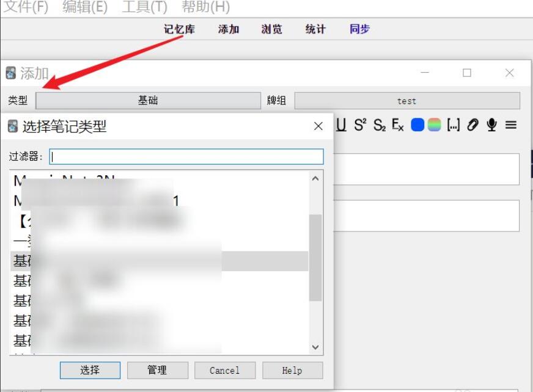
Task: Select the first list row starting with M
Action: click(159, 181)
